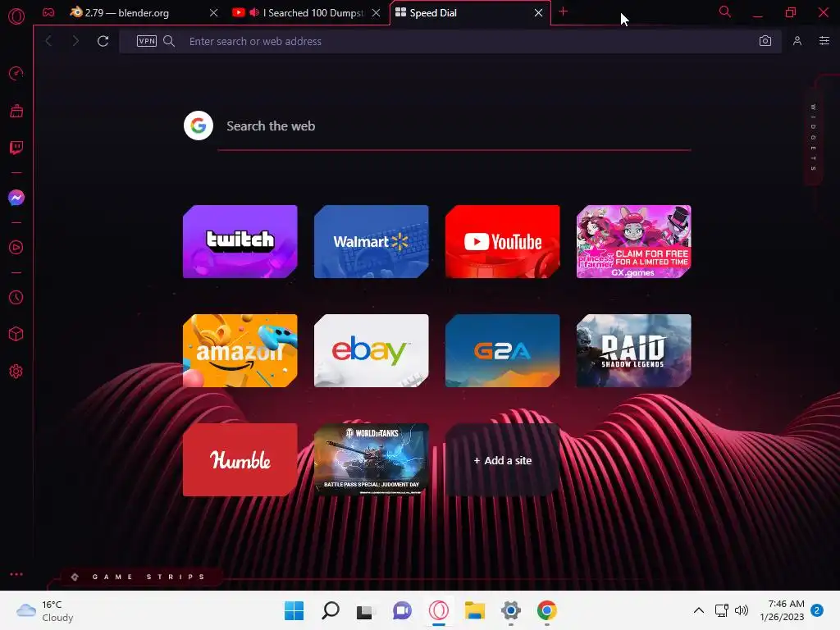Click the address bar search magnifier

click(169, 41)
